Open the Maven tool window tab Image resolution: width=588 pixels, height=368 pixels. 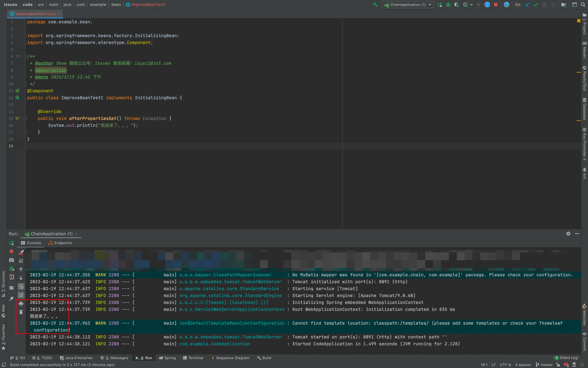point(584,50)
